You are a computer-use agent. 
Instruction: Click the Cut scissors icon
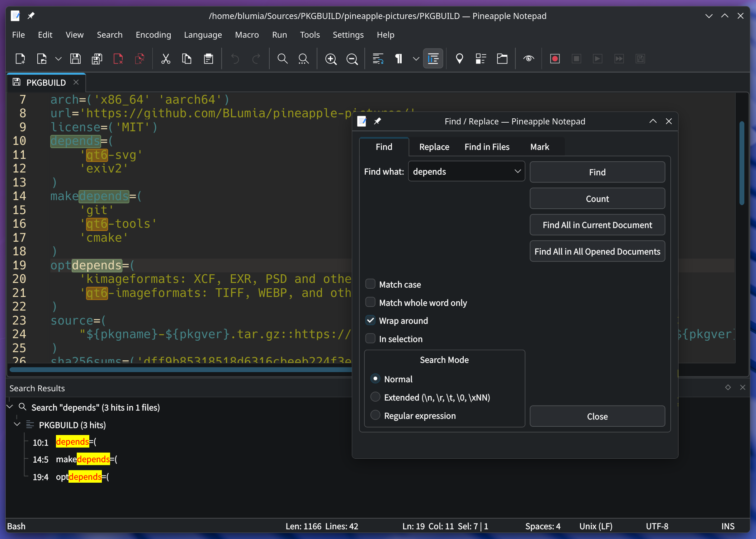(x=165, y=58)
